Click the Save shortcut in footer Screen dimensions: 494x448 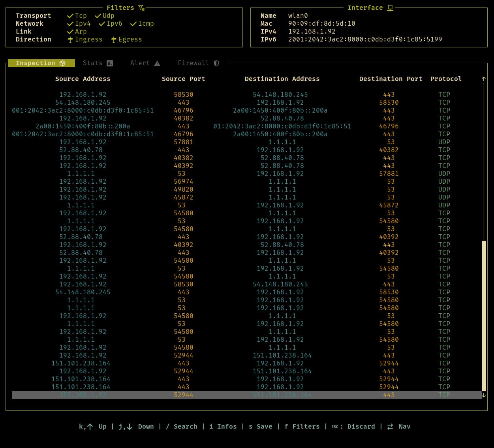(261, 427)
